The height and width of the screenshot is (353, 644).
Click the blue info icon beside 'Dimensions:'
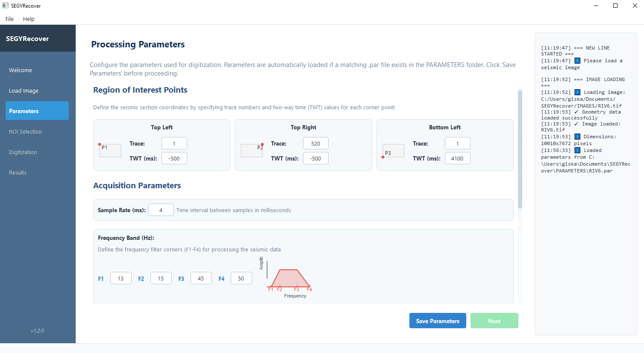(x=577, y=137)
